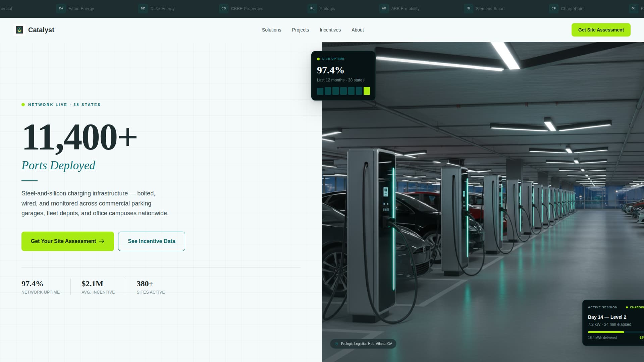Click the See Incentive Data button
Viewport: 644px width, 362px height.
[152, 241]
